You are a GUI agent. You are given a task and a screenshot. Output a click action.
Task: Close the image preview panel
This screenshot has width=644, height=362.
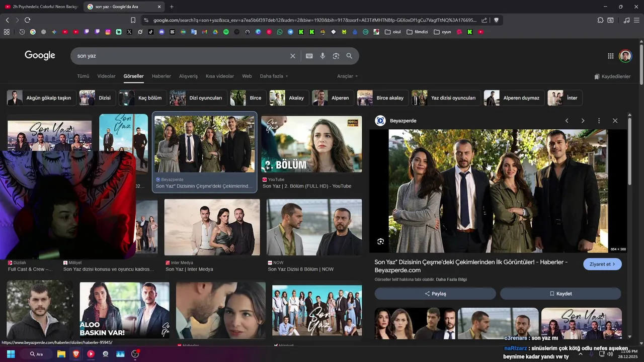click(x=615, y=121)
